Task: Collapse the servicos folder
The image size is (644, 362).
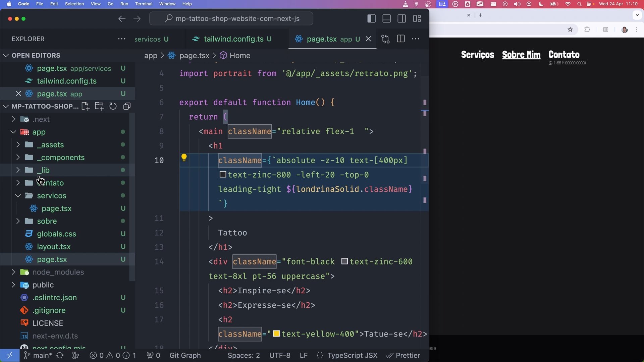Action: (x=52, y=196)
